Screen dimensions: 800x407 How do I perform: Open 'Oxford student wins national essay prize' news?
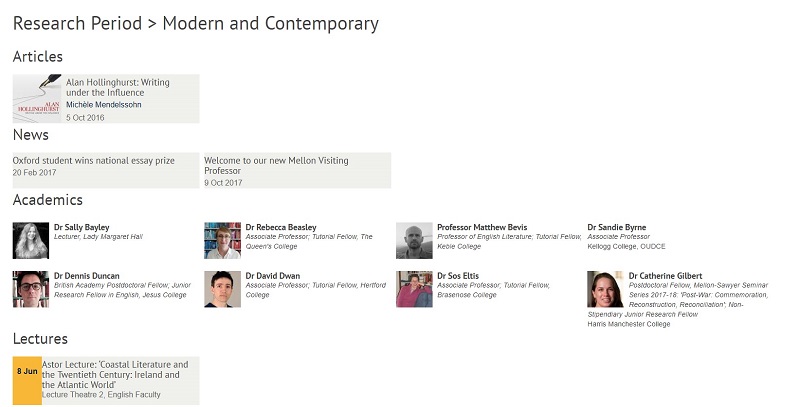tap(94, 160)
